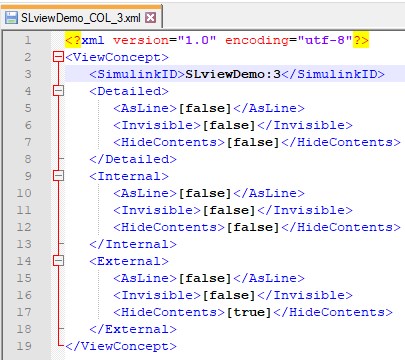Click the opening ViewConcept tag
Screen dimensions: 405x360
point(117,57)
